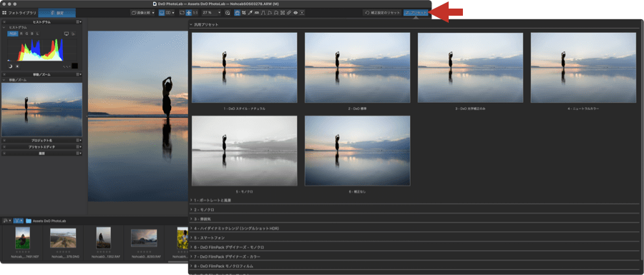The image size is (644, 275).
Task: Show the G channel in histogram
Action: [27, 34]
